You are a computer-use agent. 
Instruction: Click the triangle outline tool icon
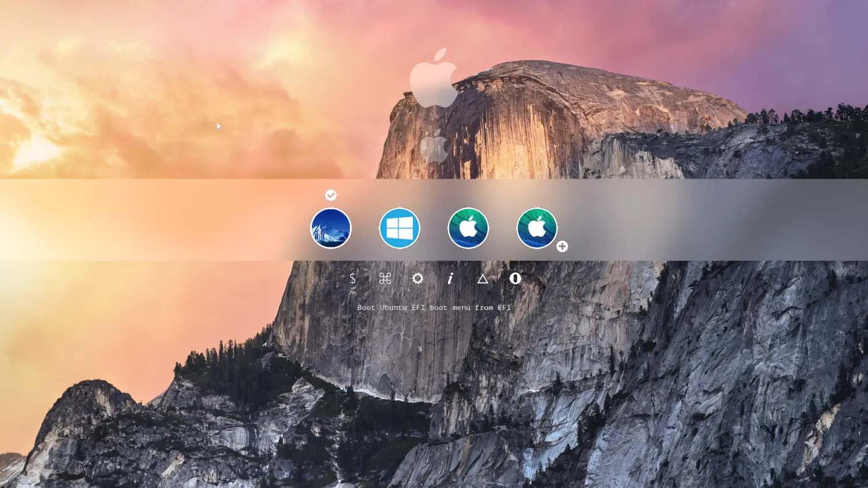(x=483, y=279)
